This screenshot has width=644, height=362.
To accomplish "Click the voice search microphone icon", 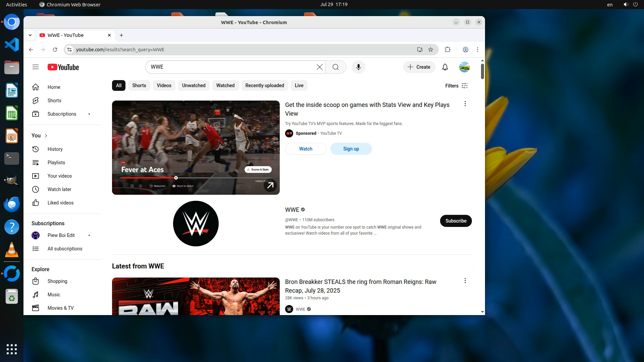I will 358,67.
